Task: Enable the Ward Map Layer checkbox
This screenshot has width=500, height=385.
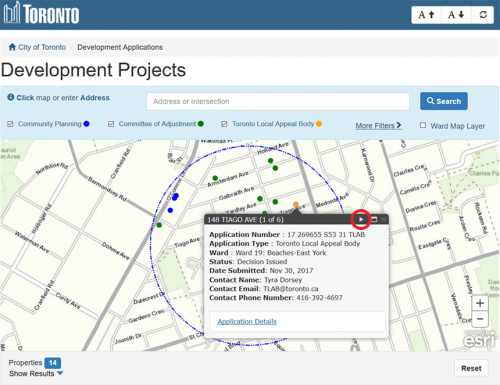Action: (423, 125)
